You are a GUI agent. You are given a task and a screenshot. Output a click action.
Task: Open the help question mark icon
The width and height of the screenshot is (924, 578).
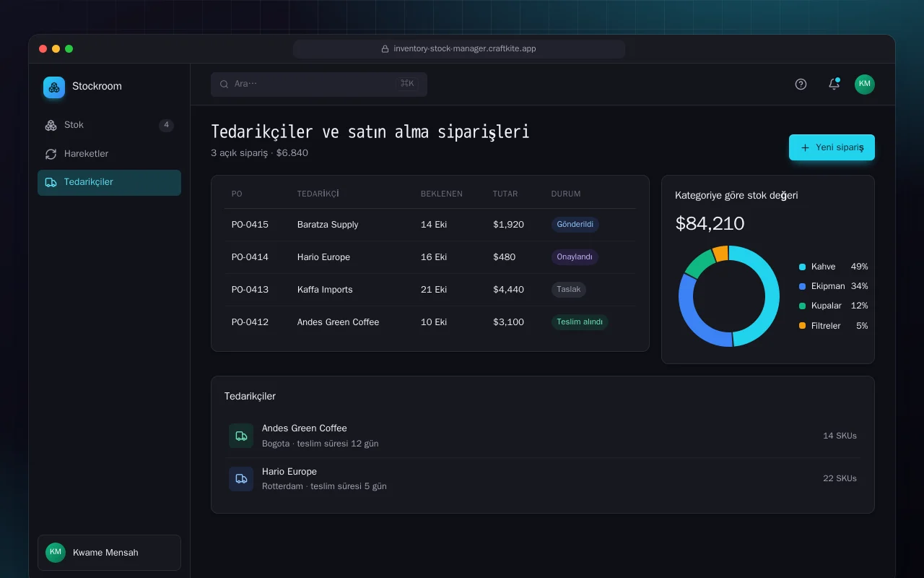[x=801, y=84]
